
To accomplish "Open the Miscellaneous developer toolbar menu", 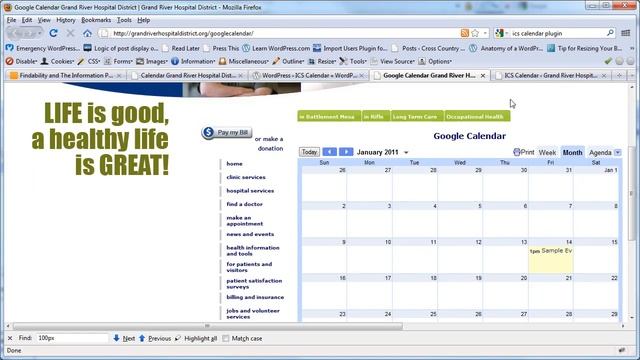I will [244, 61].
